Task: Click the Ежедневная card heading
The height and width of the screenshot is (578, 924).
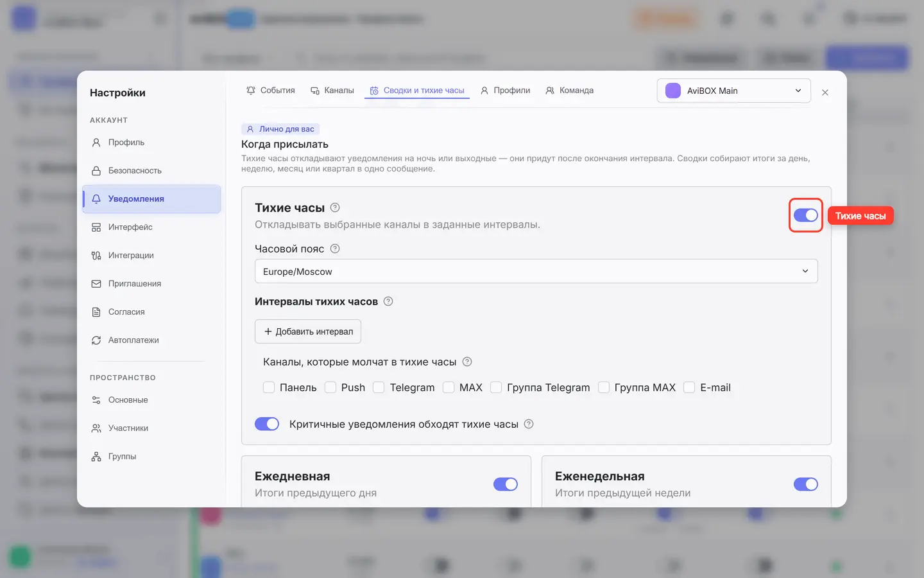Action: (293, 477)
